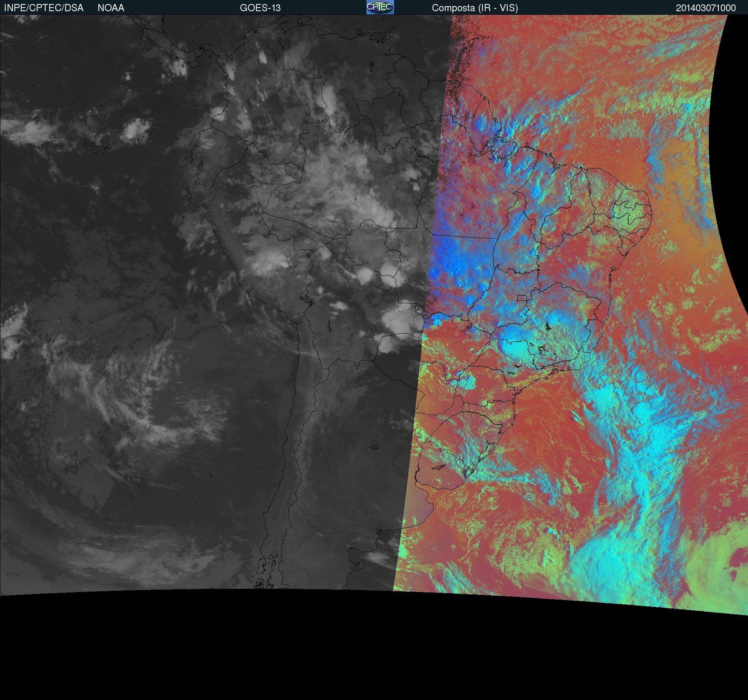The height and width of the screenshot is (700, 748).
Task: Click the INPE/CPTEC/DSA header text
Action: (x=44, y=8)
